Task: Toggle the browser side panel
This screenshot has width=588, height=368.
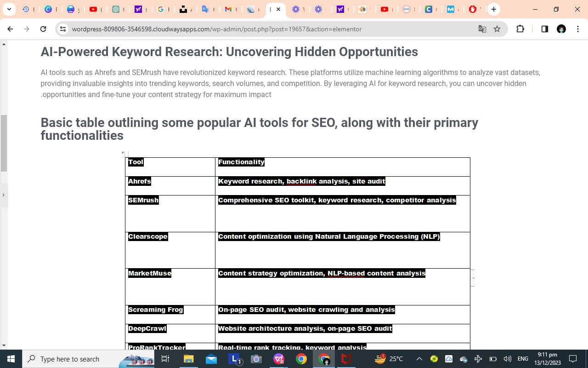Action: point(544,29)
